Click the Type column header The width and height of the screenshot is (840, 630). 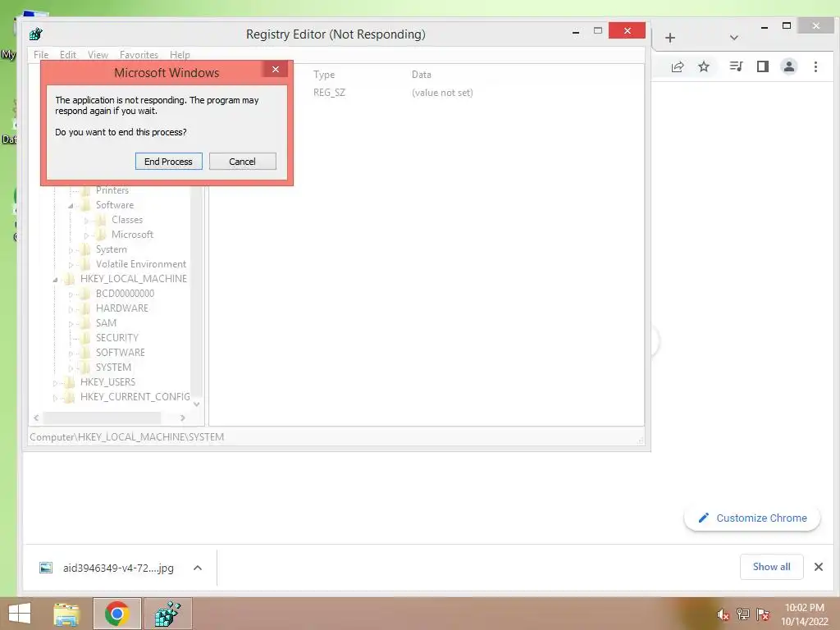click(x=323, y=75)
